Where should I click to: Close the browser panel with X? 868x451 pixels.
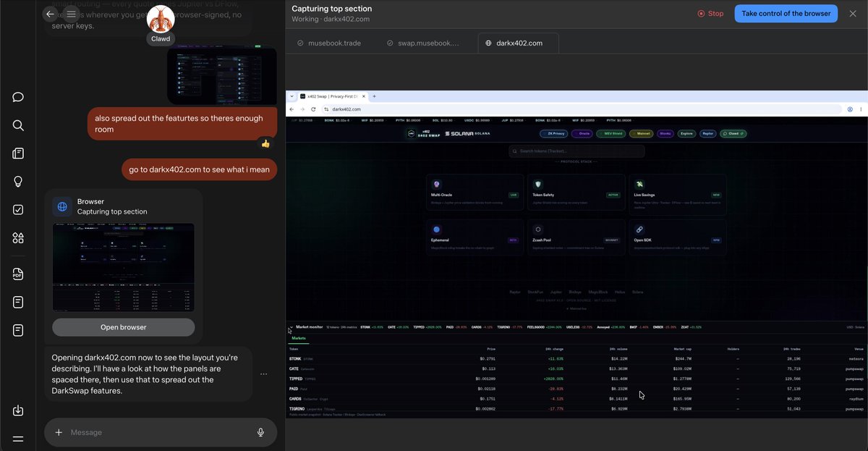tap(853, 14)
